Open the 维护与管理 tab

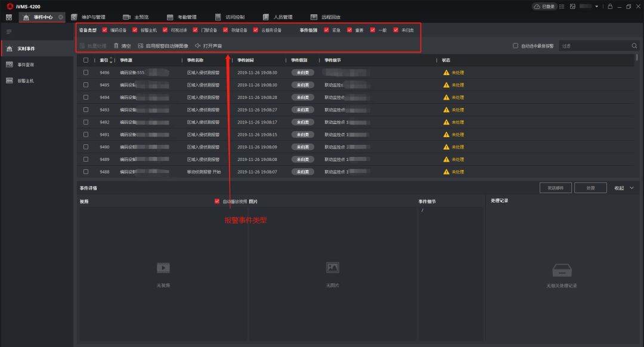pos(88,17)
